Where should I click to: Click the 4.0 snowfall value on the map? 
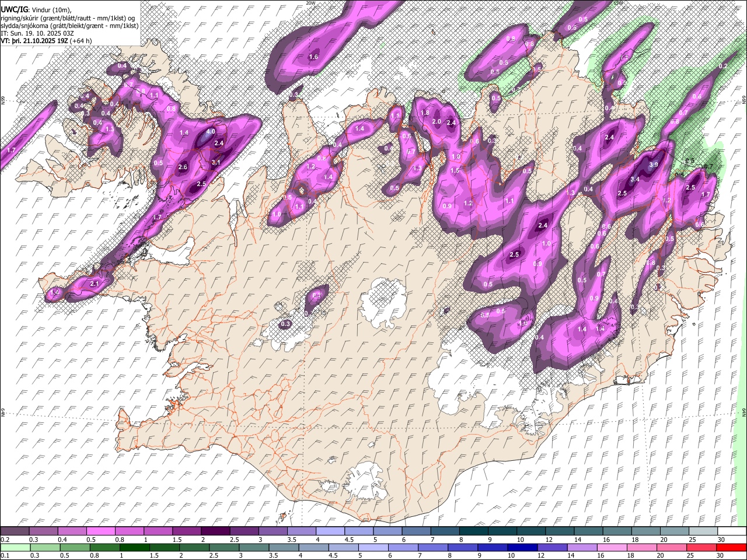[211, 132]
